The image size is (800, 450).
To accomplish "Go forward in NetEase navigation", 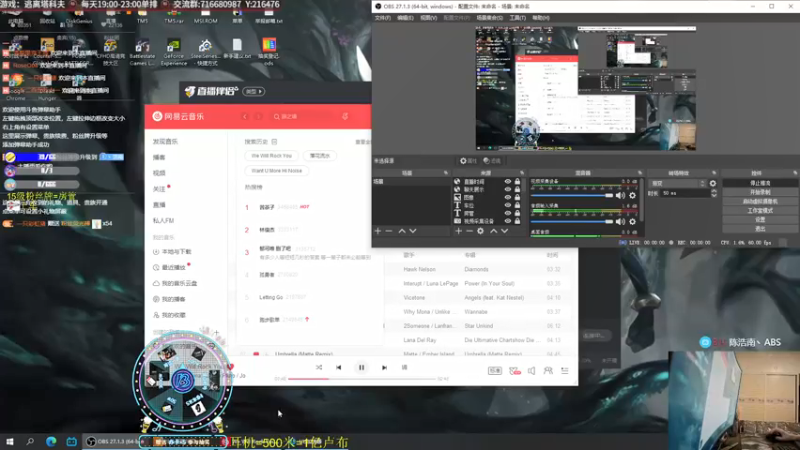I will pos(259,116).
